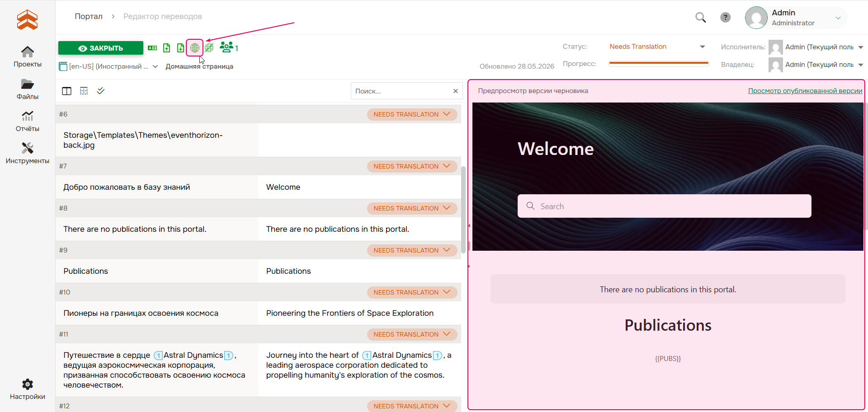Click the file download arrow icon
The height and width of the screenshot is (412, 868).
[180, 47]
